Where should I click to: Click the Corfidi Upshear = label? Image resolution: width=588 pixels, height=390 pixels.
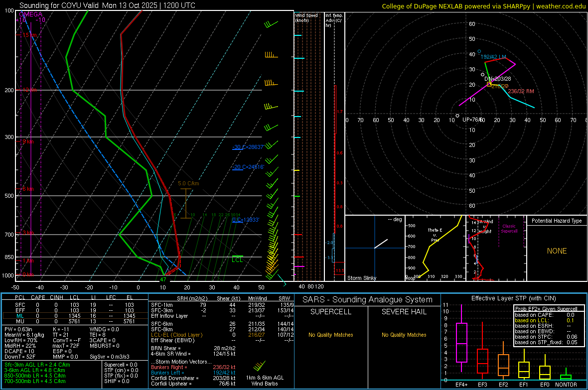(171, 384)
